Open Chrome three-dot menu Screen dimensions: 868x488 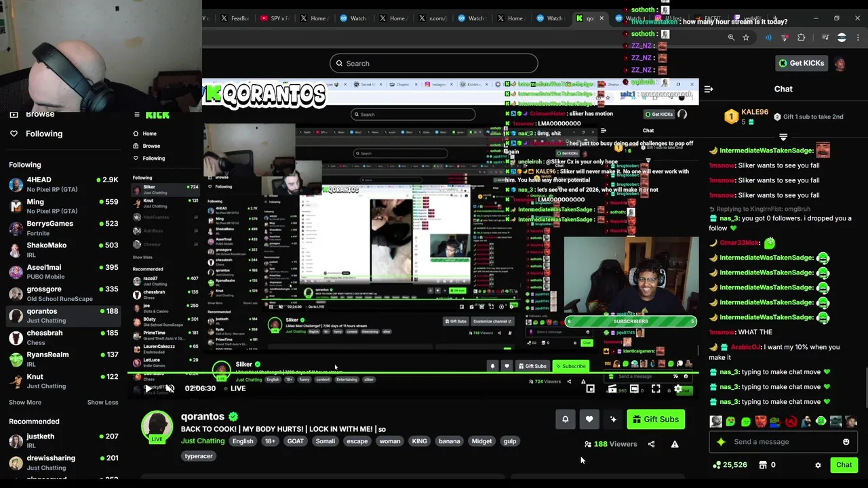click(x=858, y=38)
